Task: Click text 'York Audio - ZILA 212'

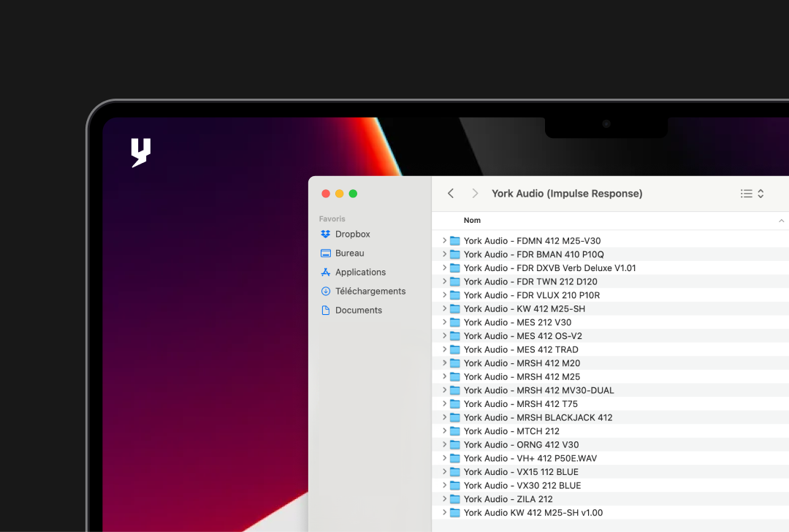Action: (x=508, y=499)
